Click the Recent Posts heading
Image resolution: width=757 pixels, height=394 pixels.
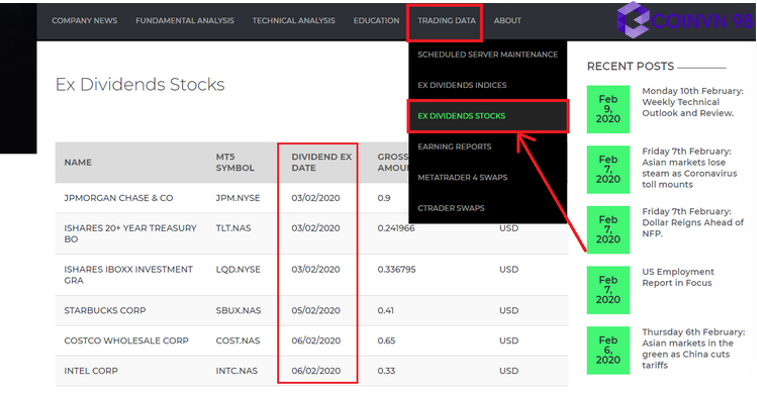630,66
